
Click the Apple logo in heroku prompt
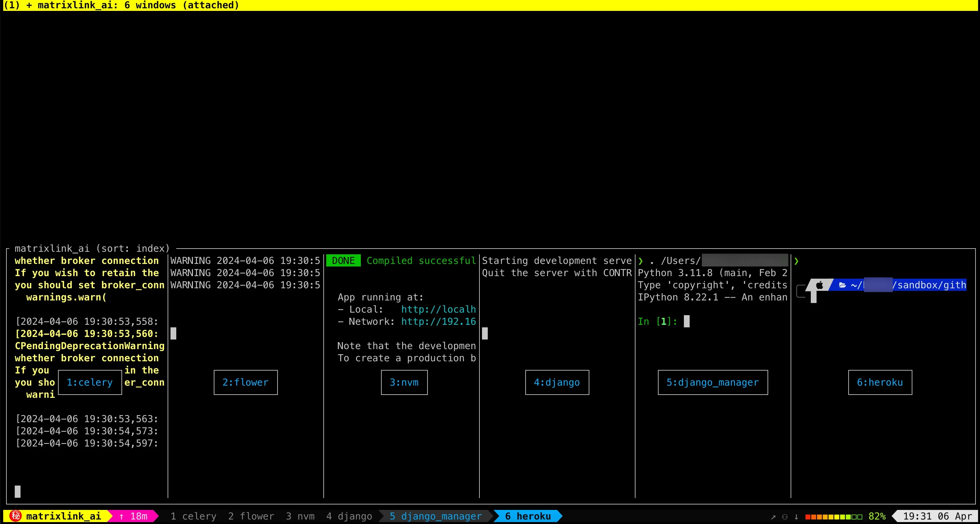[x=819, y=285]
